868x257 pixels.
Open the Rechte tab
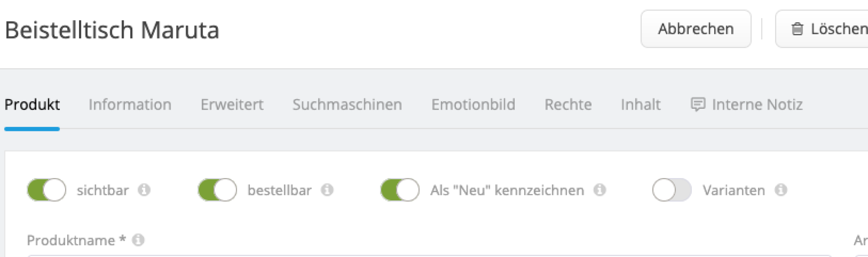click(569, 104)
